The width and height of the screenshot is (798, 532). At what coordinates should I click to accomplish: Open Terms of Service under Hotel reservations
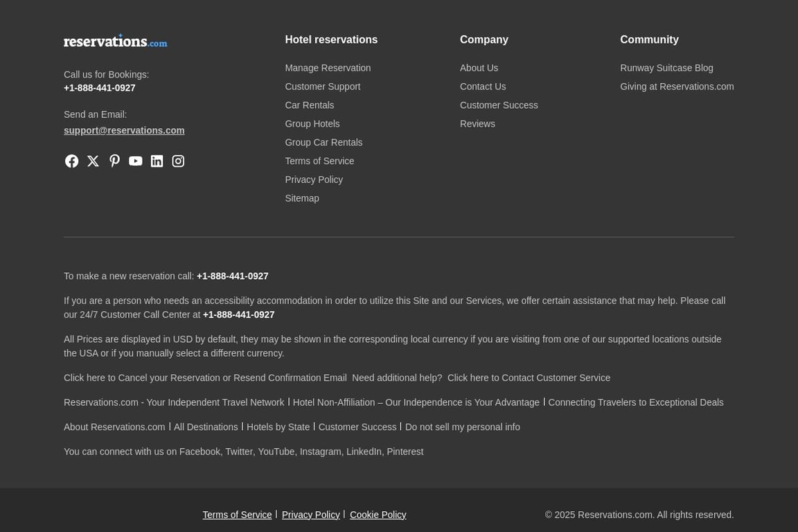(x=319, y=161)
